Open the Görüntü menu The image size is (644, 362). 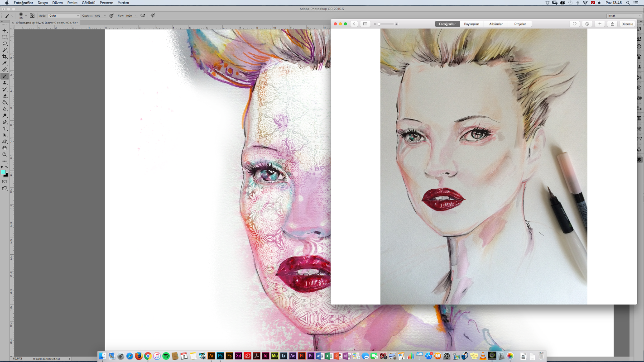pyautogui.click(x=88, y=3)
